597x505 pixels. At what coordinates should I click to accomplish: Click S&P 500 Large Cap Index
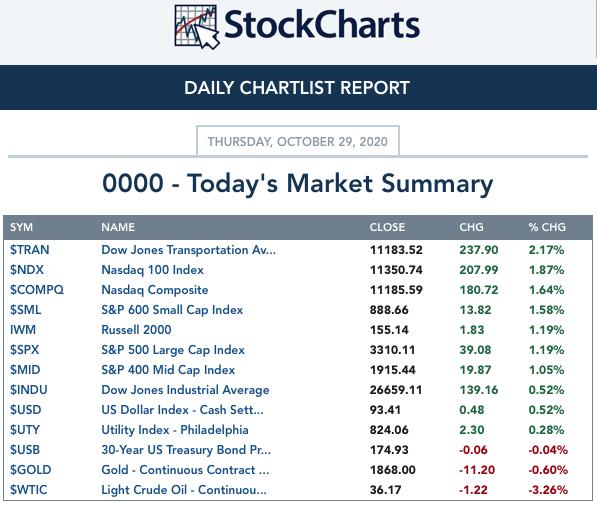[x=173, y=350]
